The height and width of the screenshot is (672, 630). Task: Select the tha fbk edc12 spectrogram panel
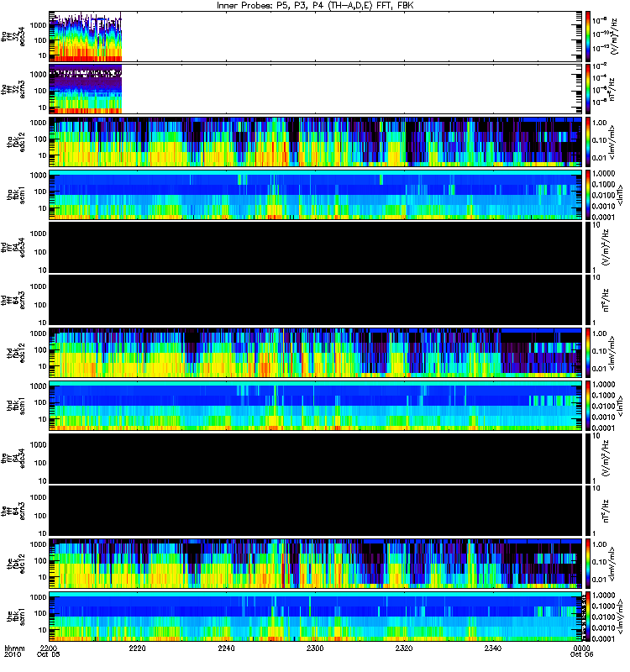point(316,142)
